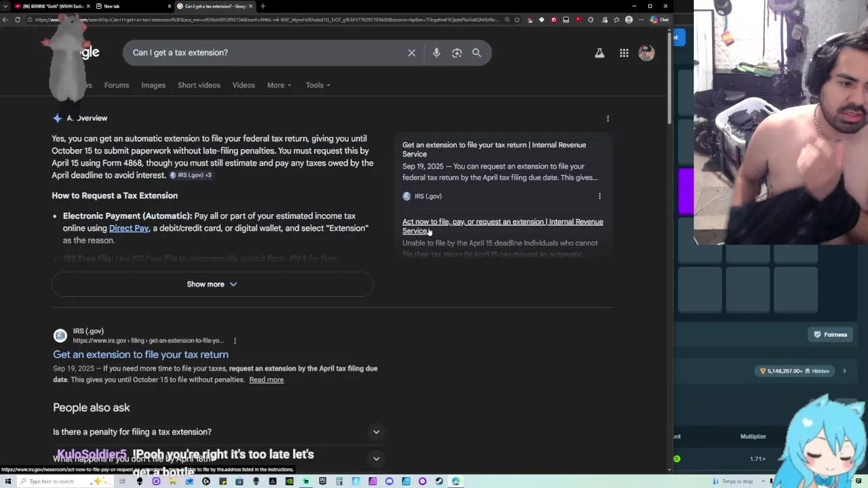Click the 1.71× multiplier value
The height and width of the screenshot is (488, 868).
pyautogui.click(x=757, y=459)
